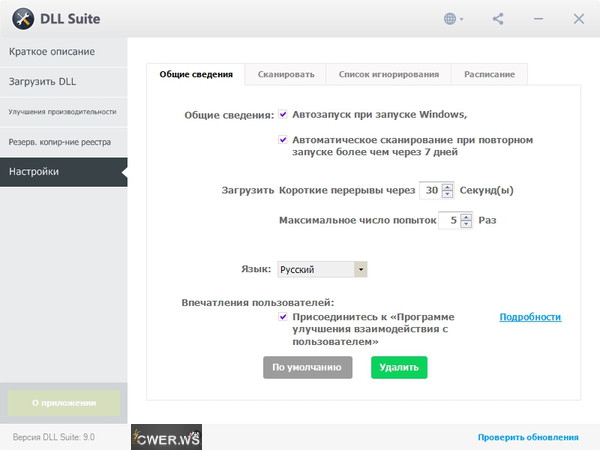Screen dimensions: 600x450
Task: Close the DLL Suite window
Action: (579, 19)
